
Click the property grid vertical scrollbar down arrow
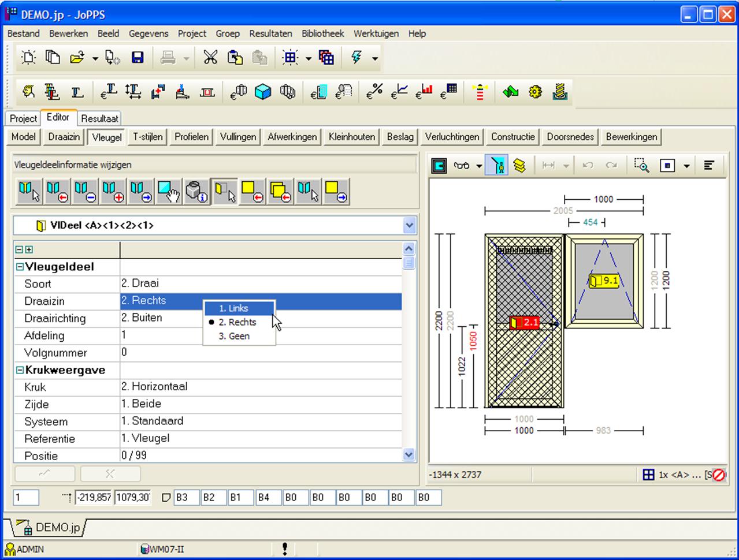[409, 454]
